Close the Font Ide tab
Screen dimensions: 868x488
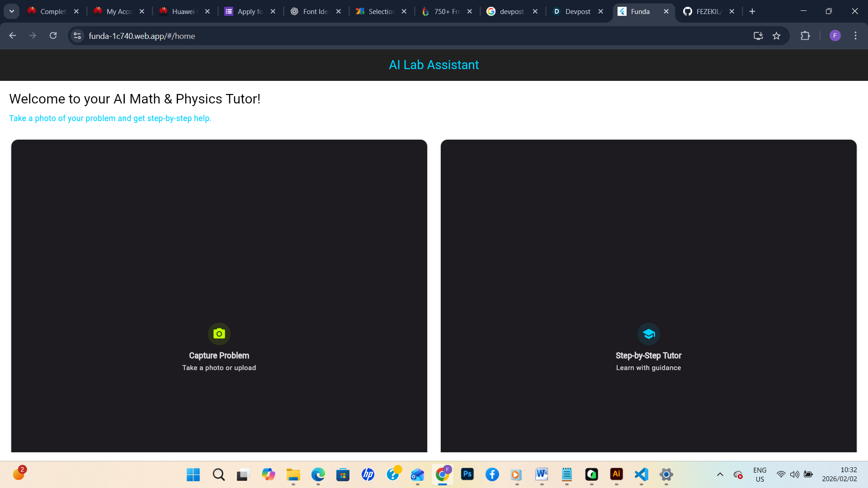point(339,12)
